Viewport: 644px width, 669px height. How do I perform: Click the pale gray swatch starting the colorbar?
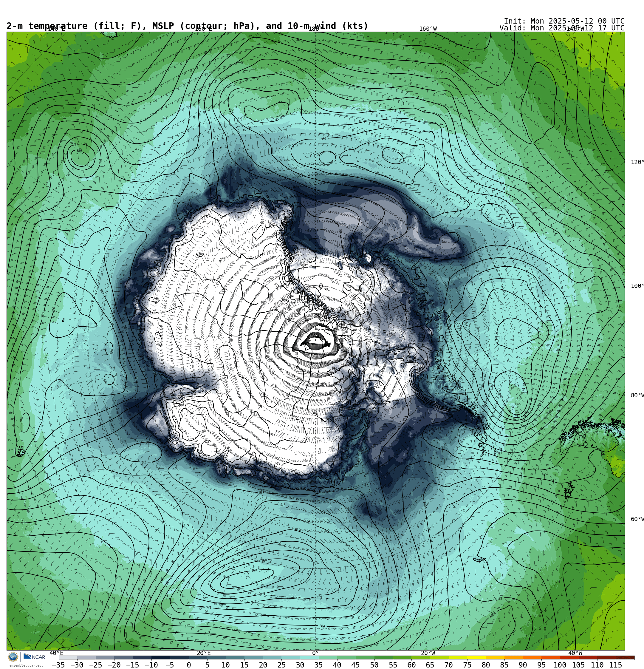coord(68,657)
